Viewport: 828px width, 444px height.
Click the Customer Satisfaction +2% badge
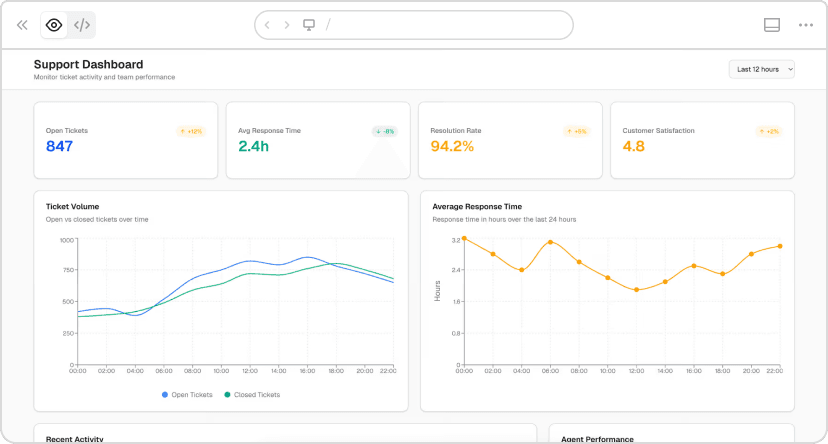click(x=768, y=131)
